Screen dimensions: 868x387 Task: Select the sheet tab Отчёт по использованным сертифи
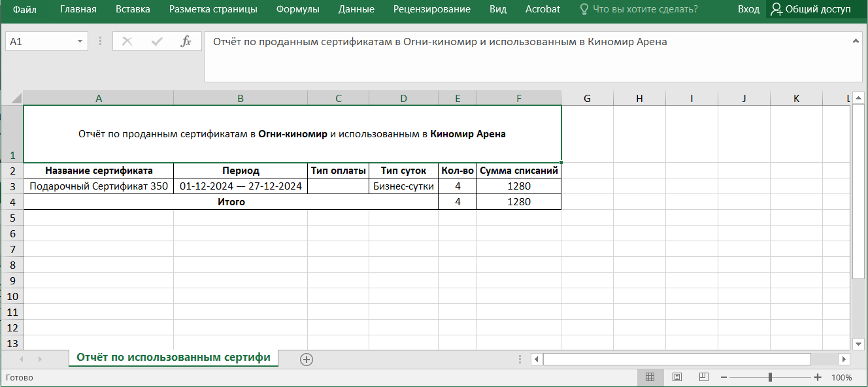coord(173,358)
